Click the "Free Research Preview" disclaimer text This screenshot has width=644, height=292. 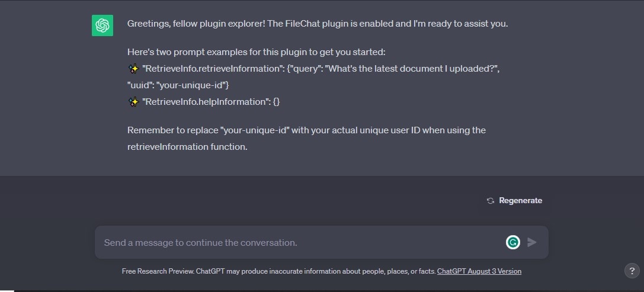278,271
